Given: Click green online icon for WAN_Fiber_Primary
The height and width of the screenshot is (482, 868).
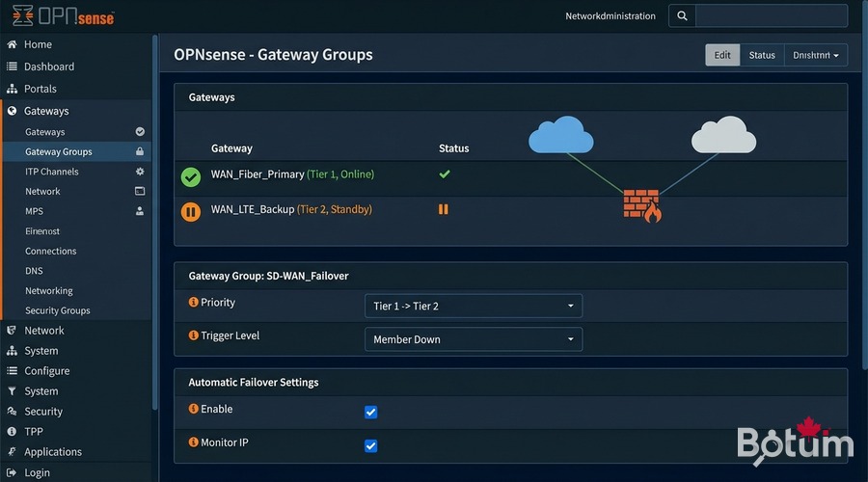Looking at the screenshot, I should [191, 177].
